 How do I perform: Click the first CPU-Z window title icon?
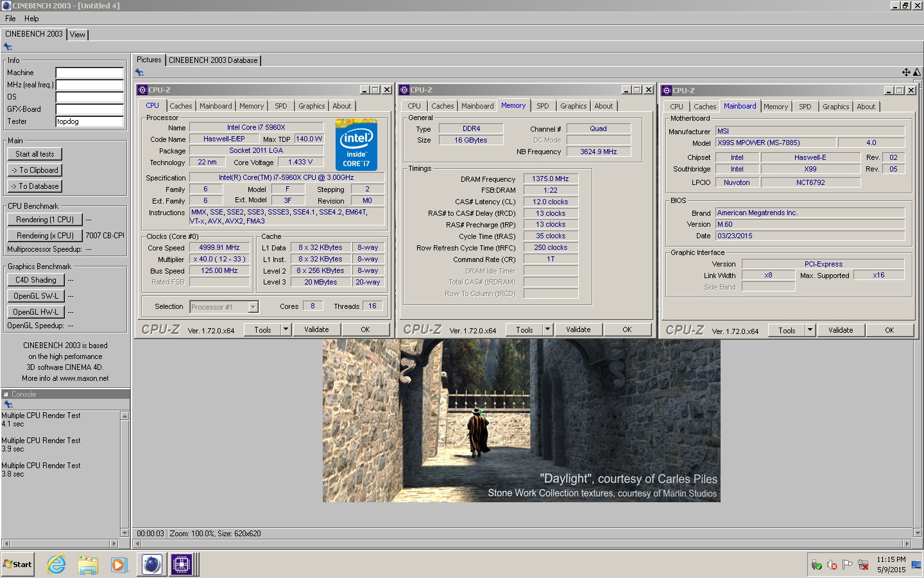(142, 90)
